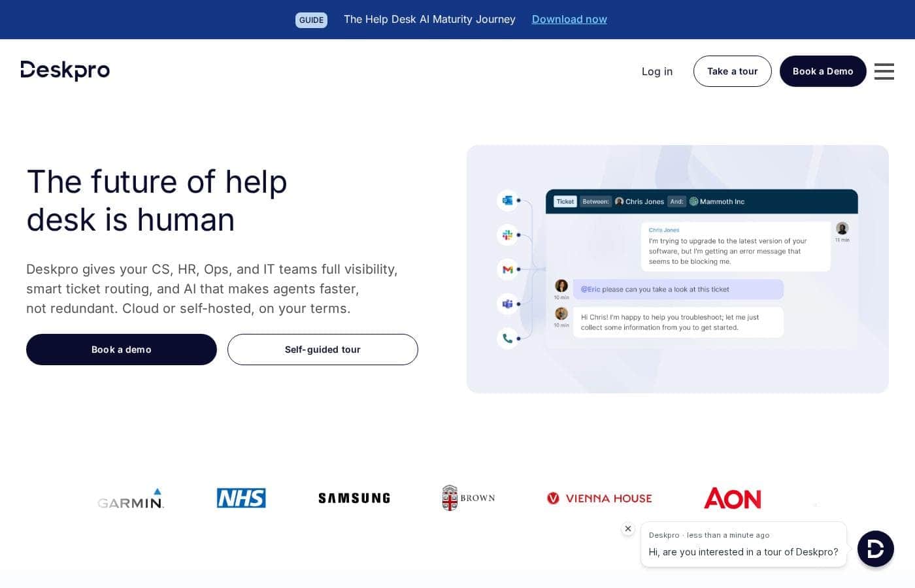
Task: Click 'The Help Desk AI Maturity Journey' text
Action: pos(429,20)
